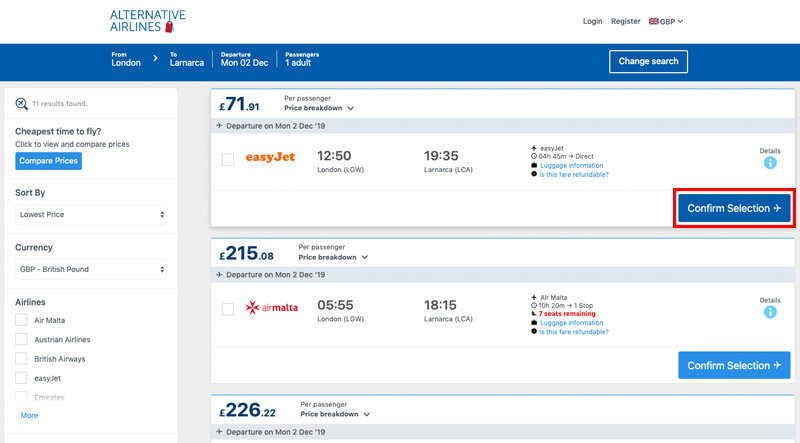The image size is (800, 443).
Task: Click the Compare Prices button
Action: (48, 161)
